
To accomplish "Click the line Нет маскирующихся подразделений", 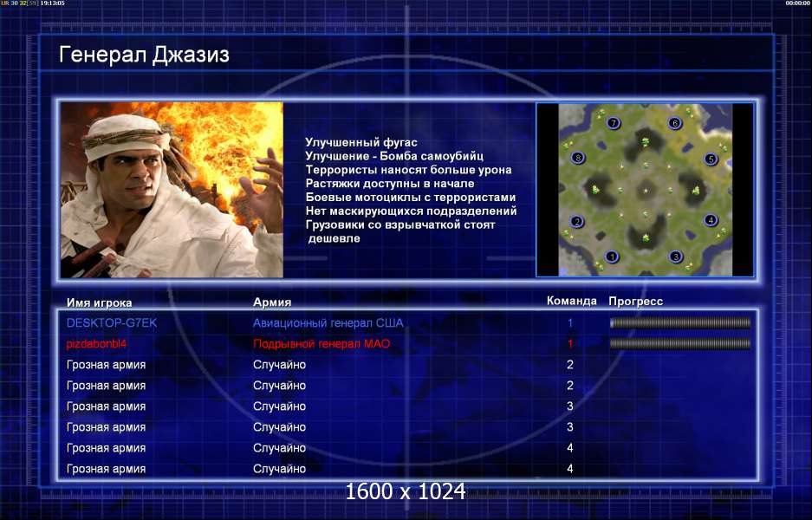I will pos(411,211).
